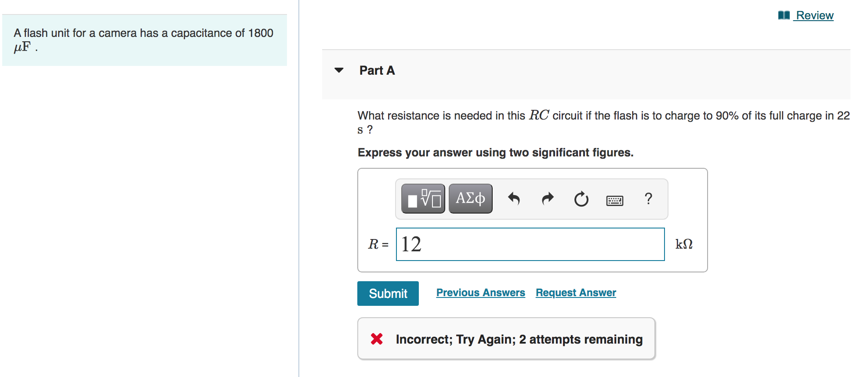Viewport: 868px width, 377px height.
Task: Open the Previous Answers link
Action: coord(480,293)
